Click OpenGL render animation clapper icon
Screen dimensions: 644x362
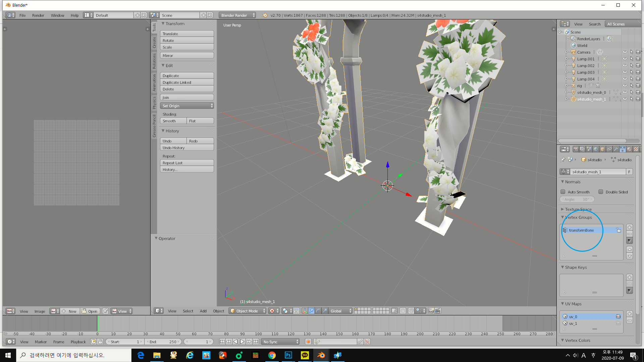(438, 311)
